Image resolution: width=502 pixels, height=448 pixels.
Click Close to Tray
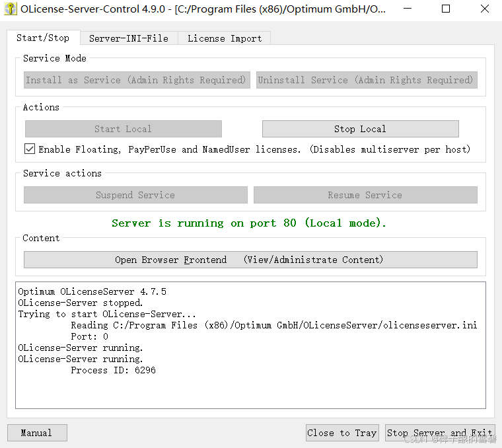(342, 433)
